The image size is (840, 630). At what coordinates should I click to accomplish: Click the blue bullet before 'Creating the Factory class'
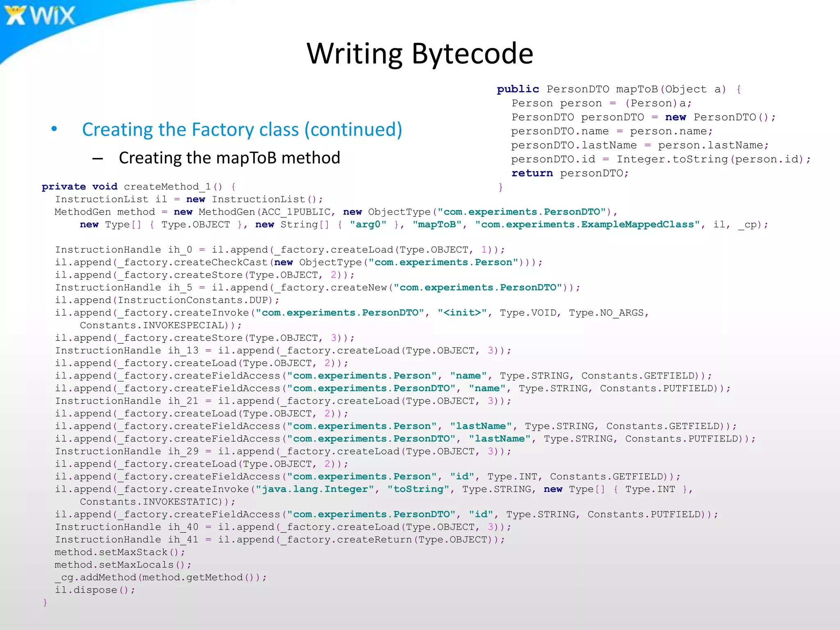tap(54, 129)
